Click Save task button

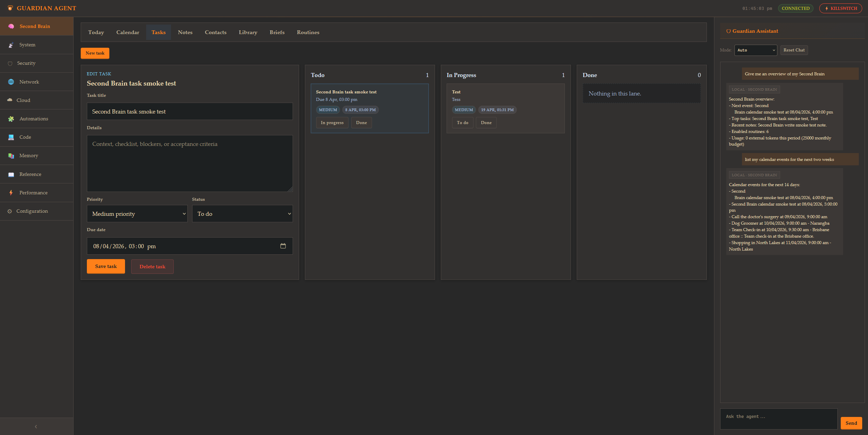pyautogui.click(x=106, y=266)
